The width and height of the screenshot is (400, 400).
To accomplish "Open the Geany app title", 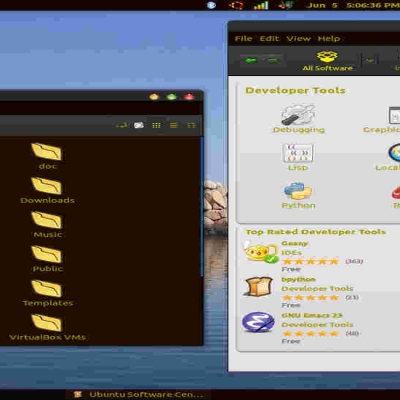I will point(295,243).
